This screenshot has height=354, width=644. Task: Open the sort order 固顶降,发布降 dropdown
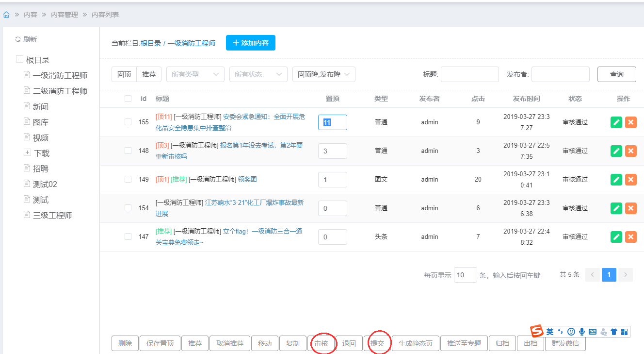tap(324, 74)
